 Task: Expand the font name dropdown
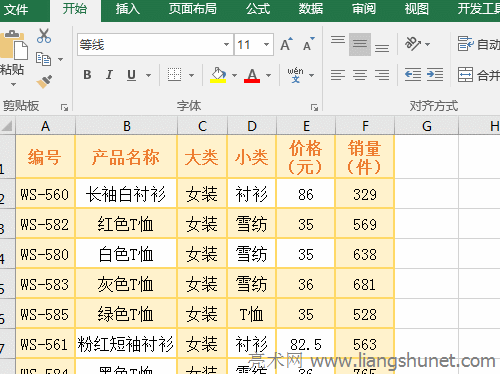pos(226,44)
